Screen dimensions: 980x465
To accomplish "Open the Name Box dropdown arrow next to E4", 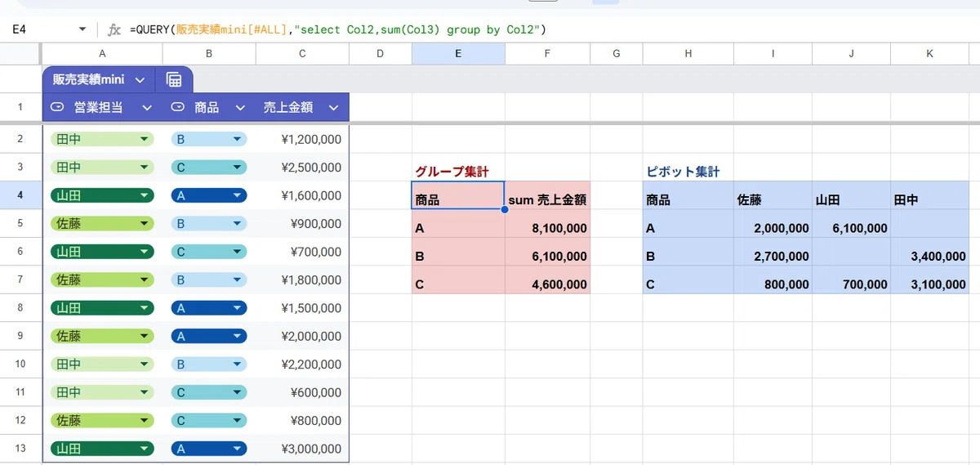I will tap(82, 29).
